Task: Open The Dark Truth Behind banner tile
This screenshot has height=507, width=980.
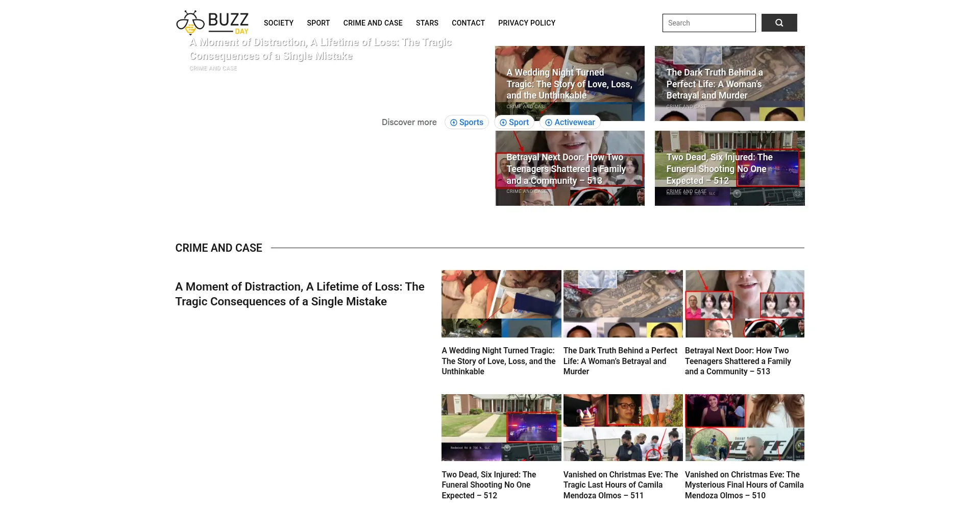Action: pos(729,84)
